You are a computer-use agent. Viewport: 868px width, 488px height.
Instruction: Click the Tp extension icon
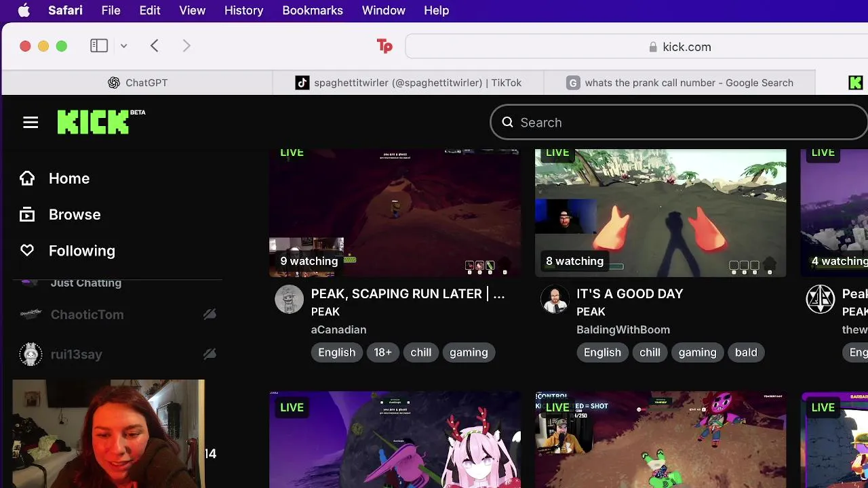tap(384, 46)
